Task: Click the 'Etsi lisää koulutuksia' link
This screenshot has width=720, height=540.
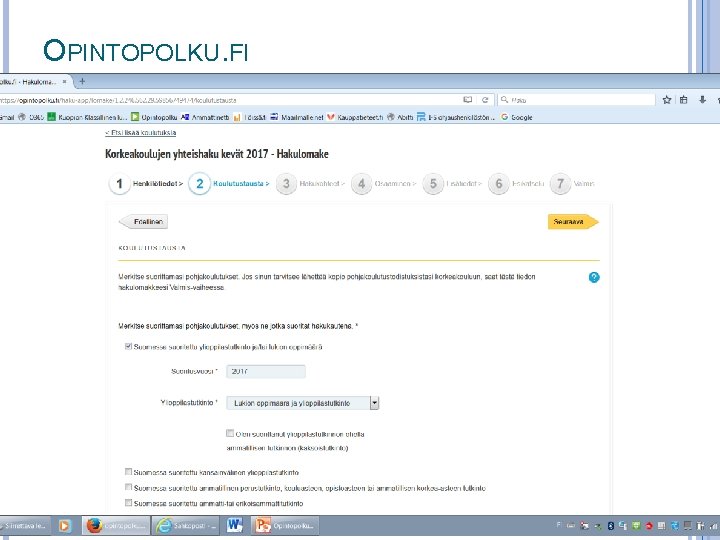Action: pos(141,133)
